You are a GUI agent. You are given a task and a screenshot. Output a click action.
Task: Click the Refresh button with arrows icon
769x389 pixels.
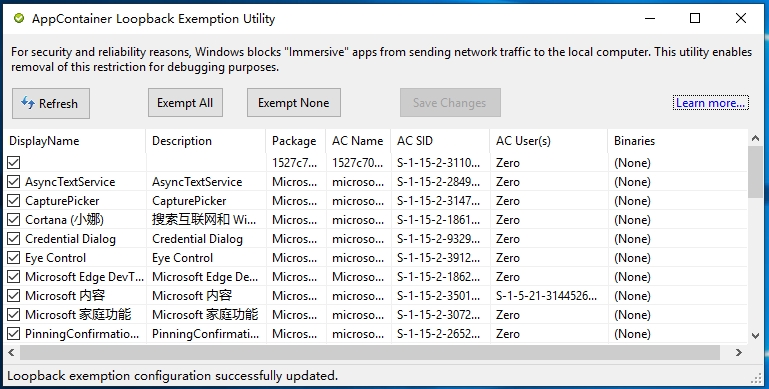51,104
